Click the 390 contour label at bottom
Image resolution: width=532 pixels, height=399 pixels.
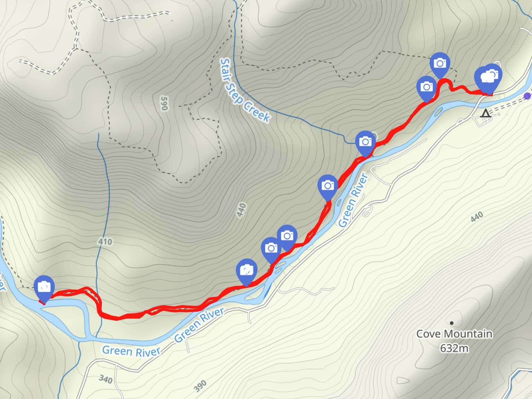200,386
